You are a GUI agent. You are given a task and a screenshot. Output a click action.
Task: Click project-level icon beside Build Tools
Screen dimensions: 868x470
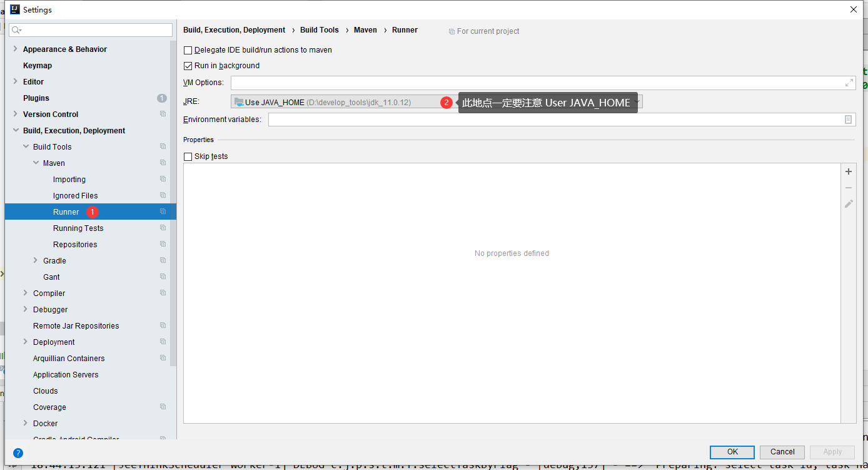tap(163, 146)
